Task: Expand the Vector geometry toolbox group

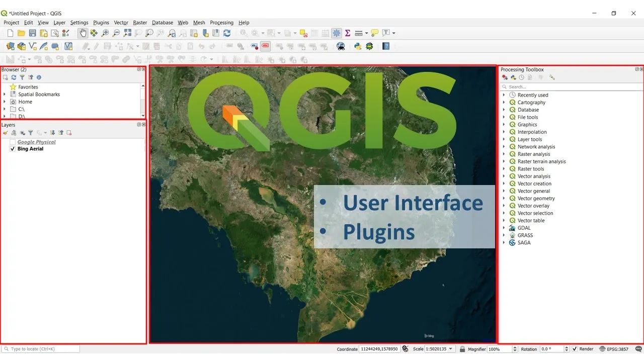Action: [504, 199]
